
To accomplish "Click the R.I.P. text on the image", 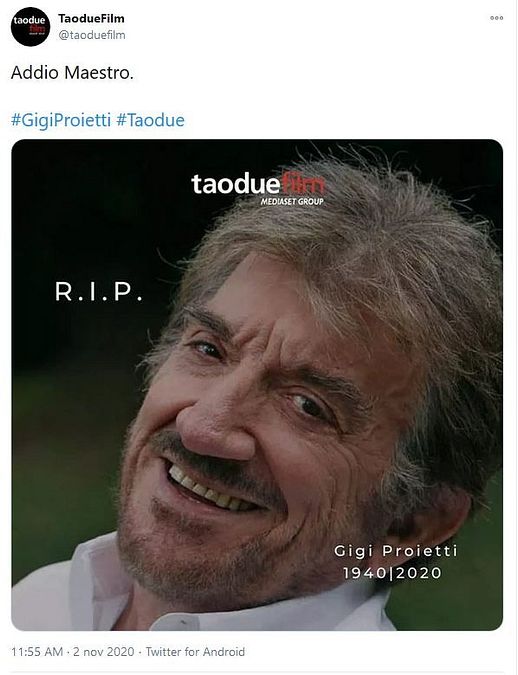I will coord(99,292).
